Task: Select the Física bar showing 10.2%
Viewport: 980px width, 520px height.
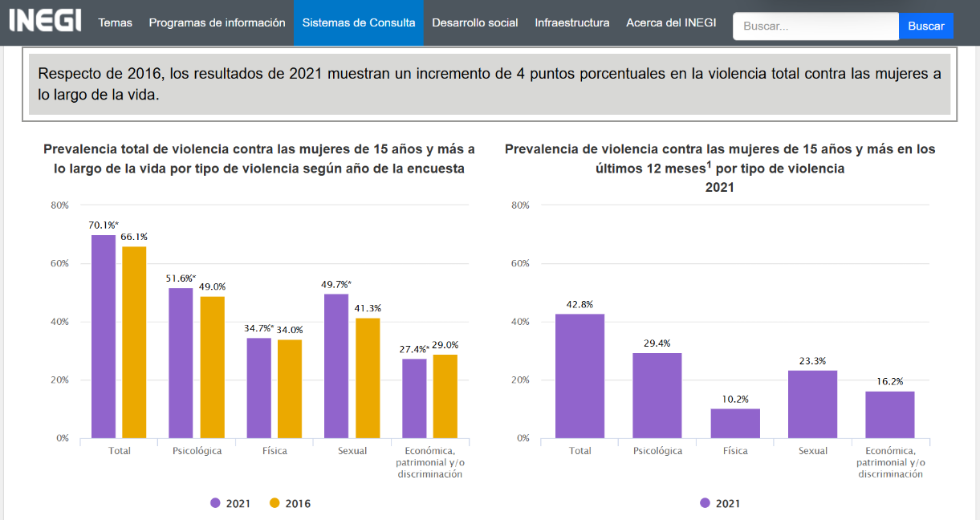Action: 734,421
